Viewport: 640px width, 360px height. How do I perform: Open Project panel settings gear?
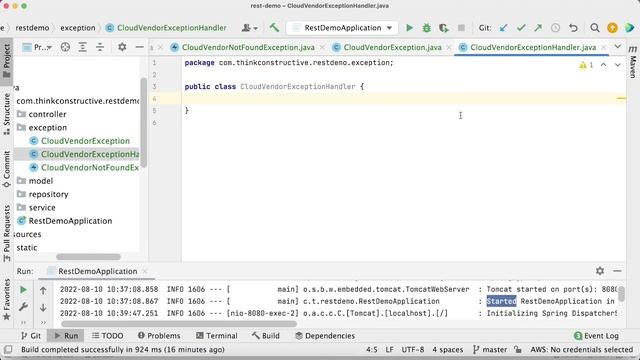(122, 47)
